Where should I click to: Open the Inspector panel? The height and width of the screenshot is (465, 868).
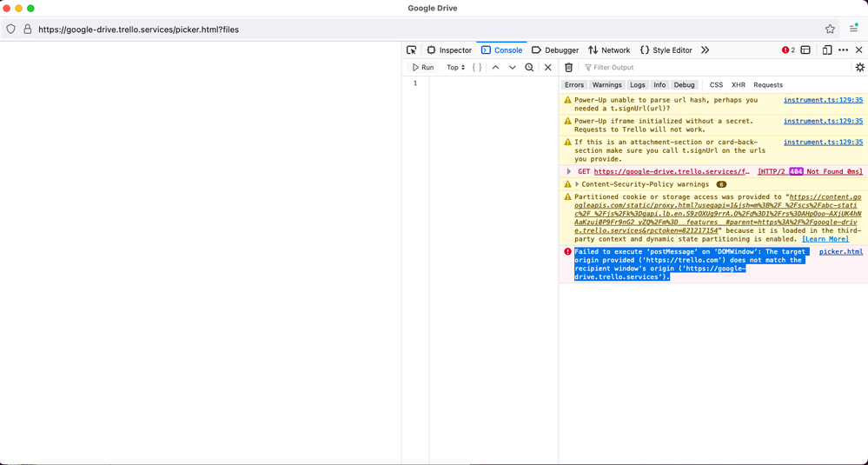click(449, 50)
